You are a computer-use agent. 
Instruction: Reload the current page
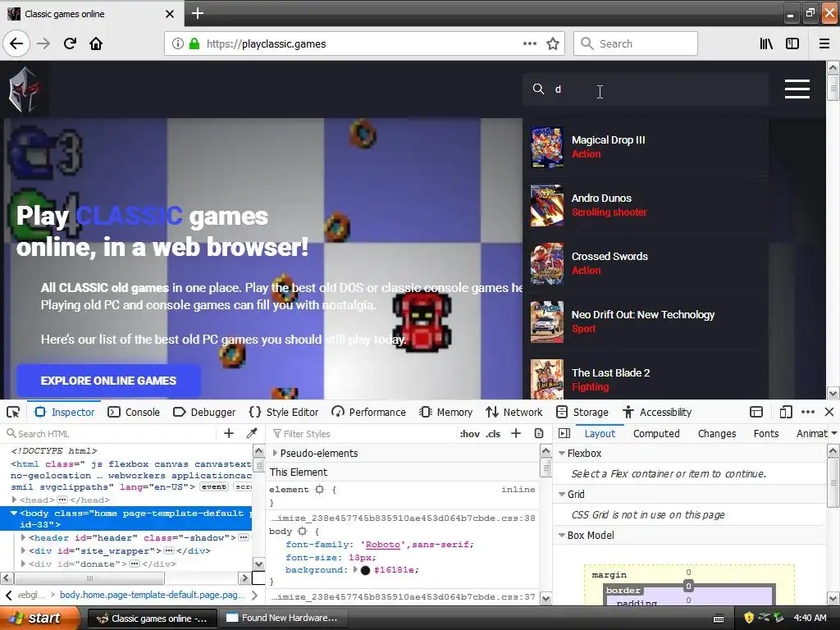pyautogui.click(x=71, y=43)
